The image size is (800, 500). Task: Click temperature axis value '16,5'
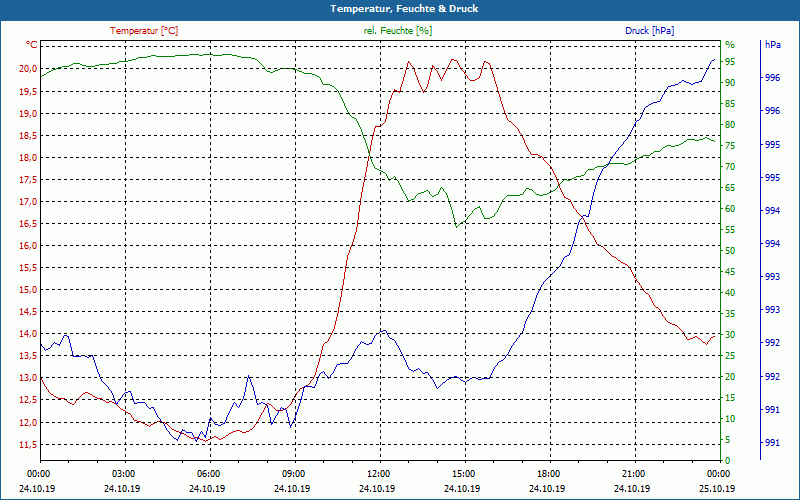point(28,223)
